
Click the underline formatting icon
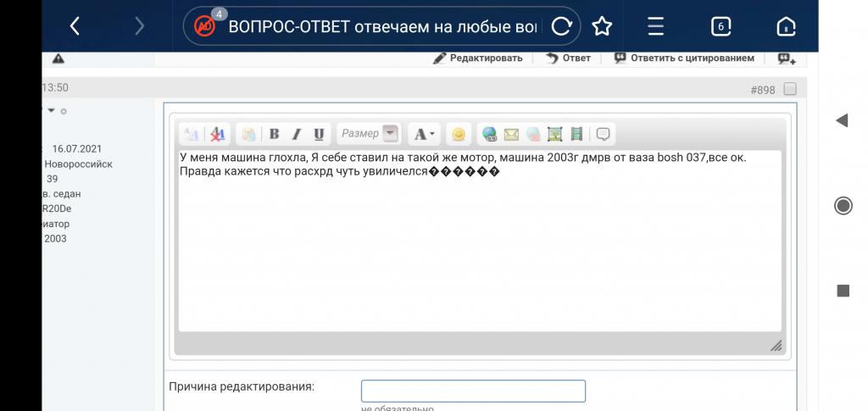[319, 134]
